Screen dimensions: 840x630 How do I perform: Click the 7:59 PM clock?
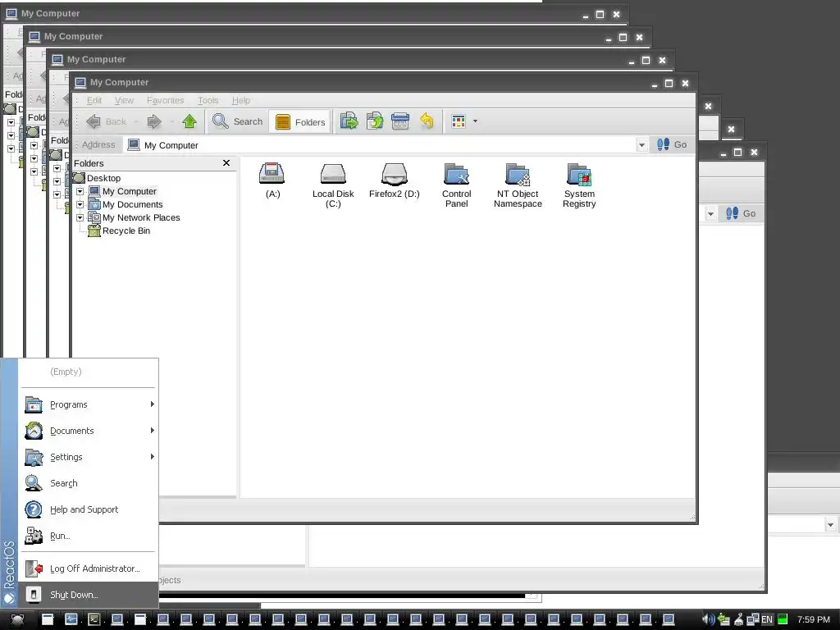tap(813, 619)
